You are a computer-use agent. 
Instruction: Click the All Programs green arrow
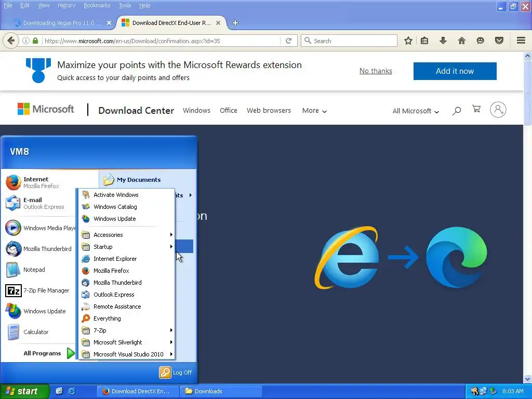pos(71,353)
